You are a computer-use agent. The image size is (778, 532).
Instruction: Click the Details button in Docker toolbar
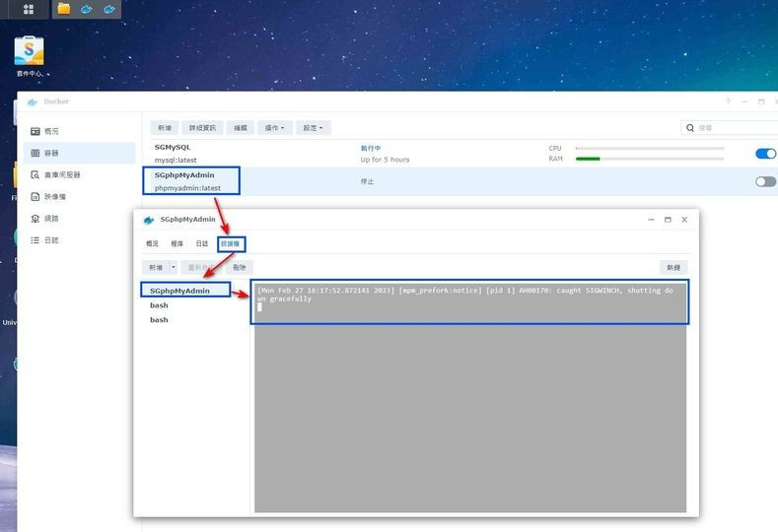point(202,128)
